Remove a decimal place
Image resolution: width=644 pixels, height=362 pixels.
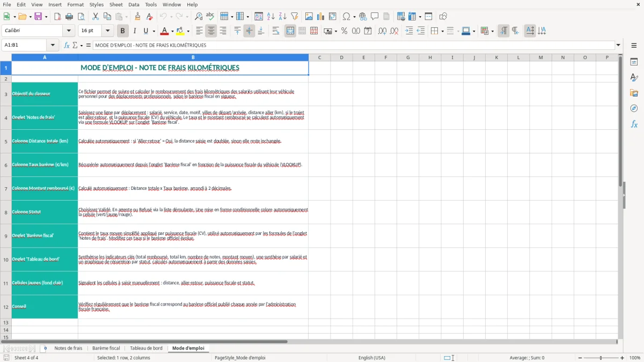click(394, 31)
